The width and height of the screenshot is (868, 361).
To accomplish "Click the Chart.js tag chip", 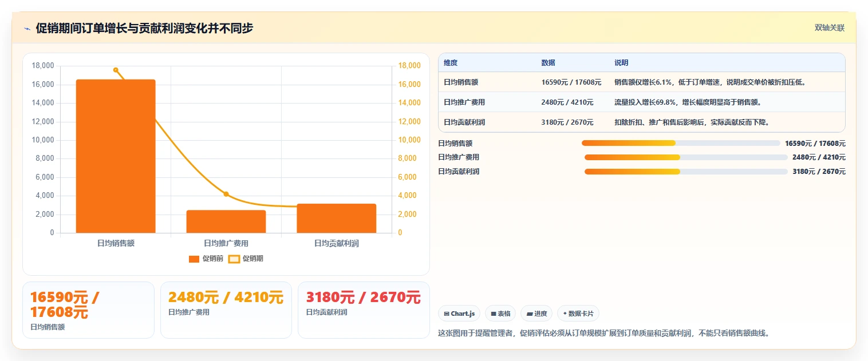I will pyautogui.click(x=459, y=314).
